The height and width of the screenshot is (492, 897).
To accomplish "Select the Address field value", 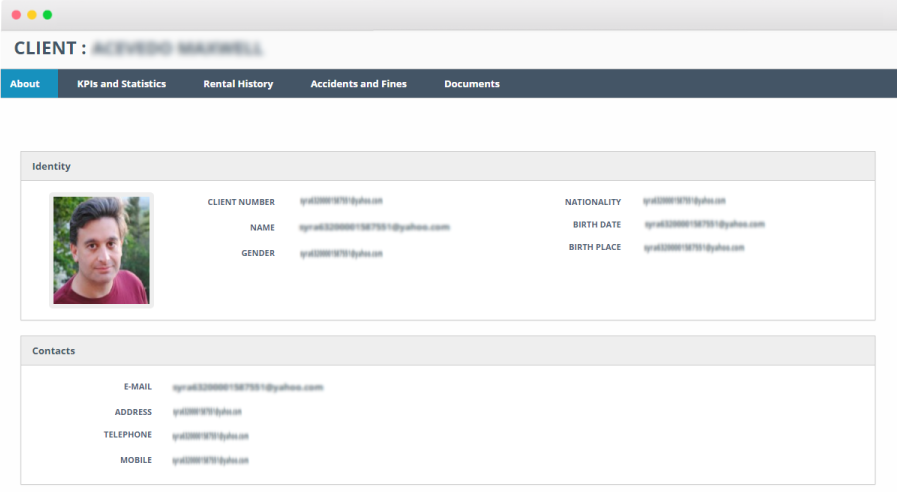I will (x=207, y=412).
